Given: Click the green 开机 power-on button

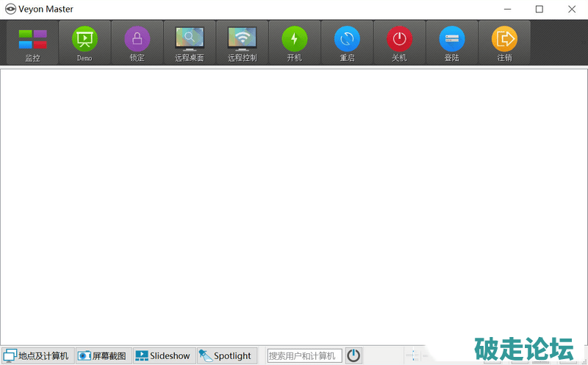Looking at the screenshot, I should pos(295,43).
